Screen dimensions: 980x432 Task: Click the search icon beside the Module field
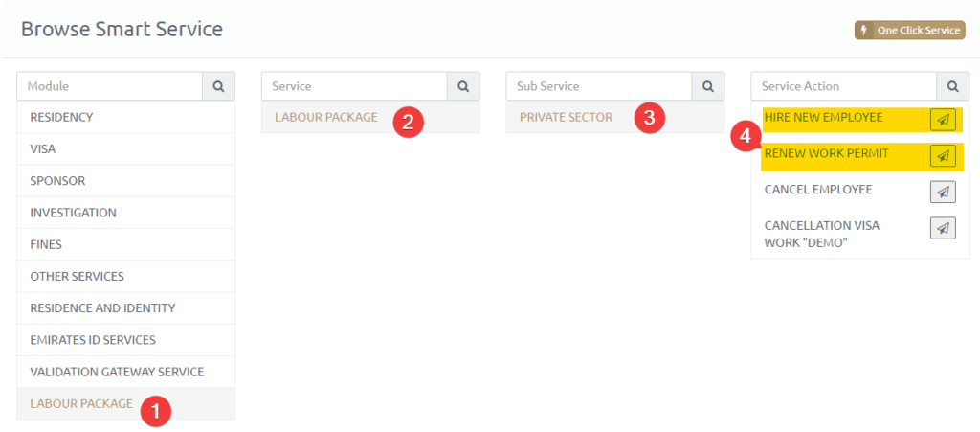pos(218,86)
